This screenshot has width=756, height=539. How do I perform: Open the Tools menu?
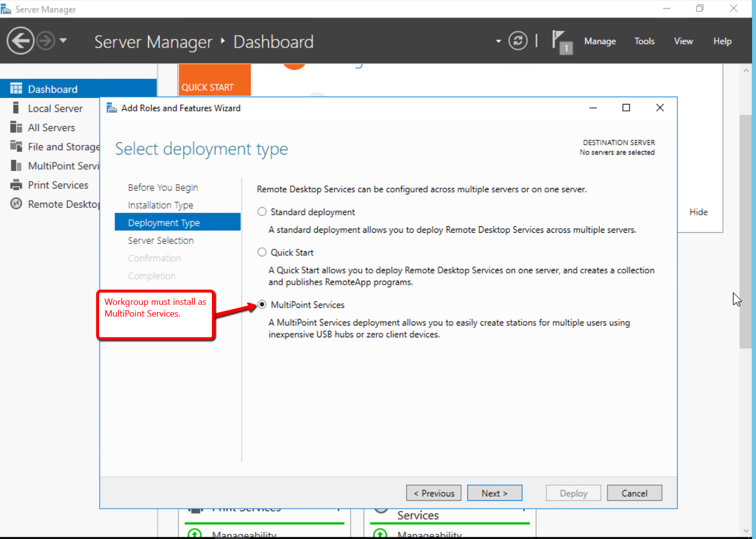[644, 41]
